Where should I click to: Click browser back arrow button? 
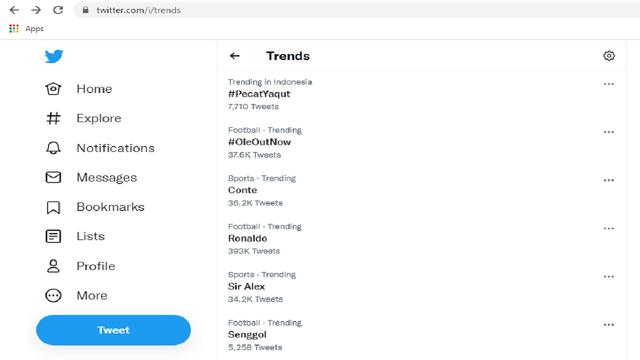point(14,10)
